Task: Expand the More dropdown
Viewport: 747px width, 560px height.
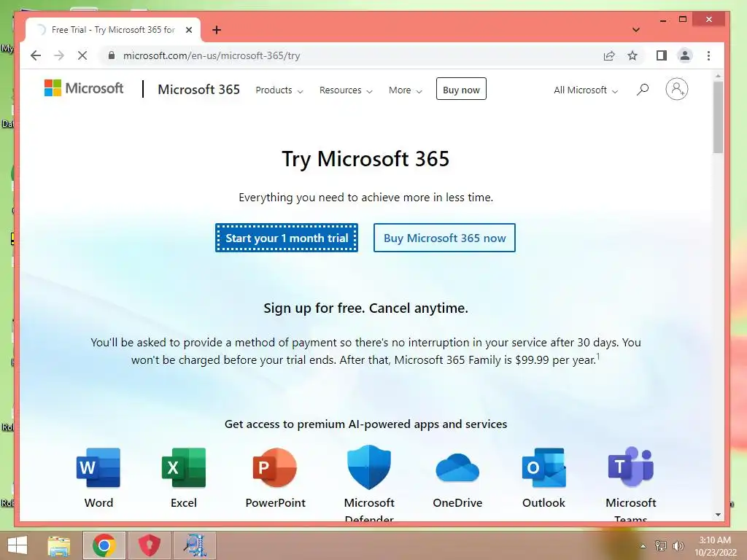Action: (x=406, y=90)
